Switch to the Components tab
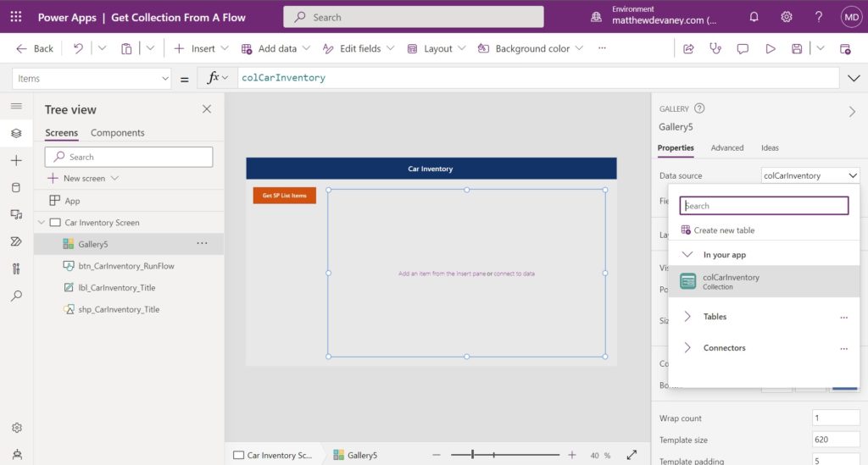The height and width of the screenshot is (465, 868). pos(117,133)
